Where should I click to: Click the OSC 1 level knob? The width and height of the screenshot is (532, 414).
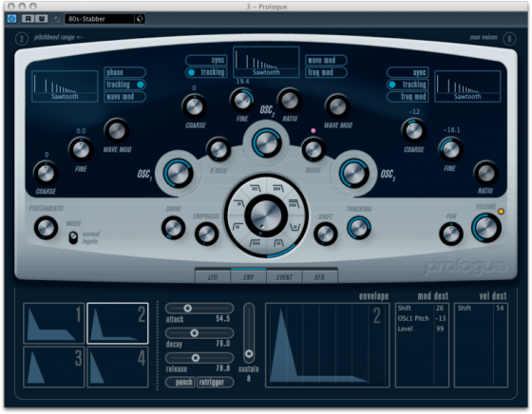(179, 173)
